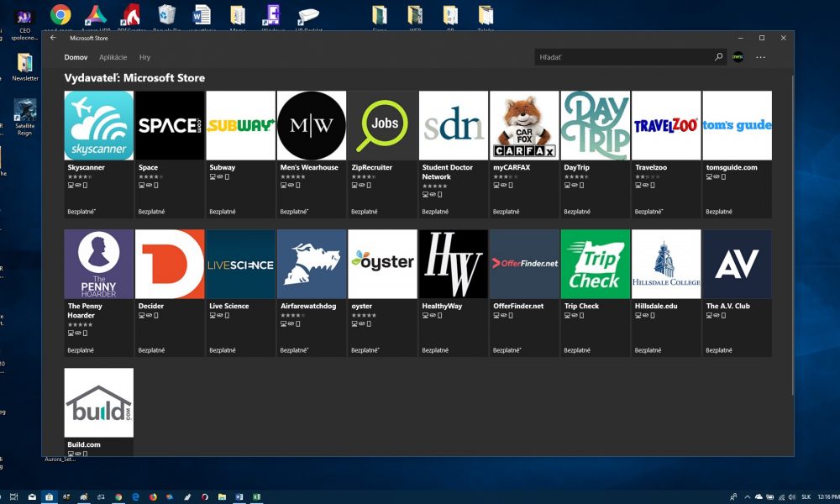This screenshot has height=504, width=840.
Task: Click the Store window vertical scrollbar
Action: tap(792, 236)
